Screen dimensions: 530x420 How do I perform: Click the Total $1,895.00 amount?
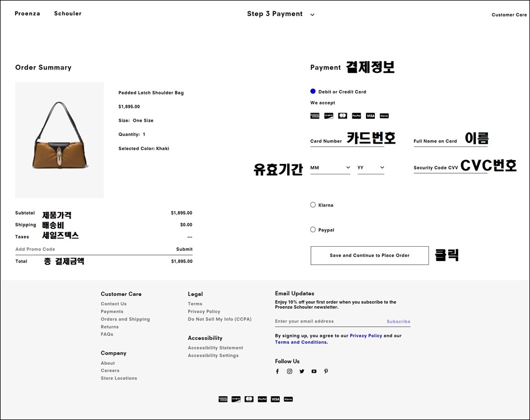(182, 261)
